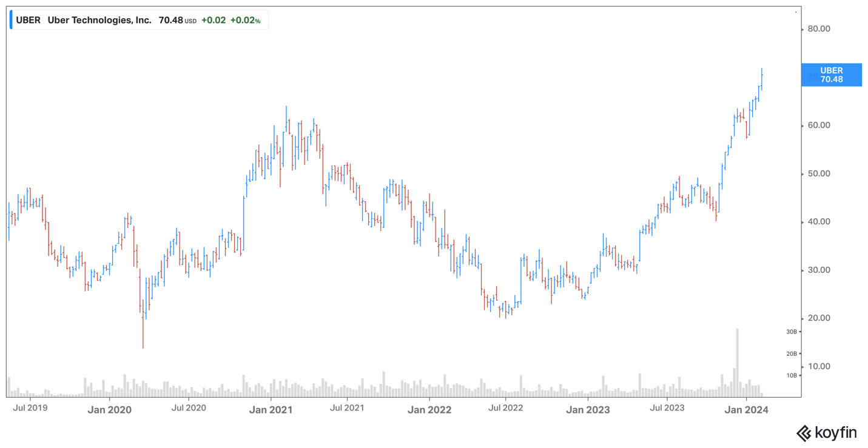Click the Jul 2020 date label

189,408
